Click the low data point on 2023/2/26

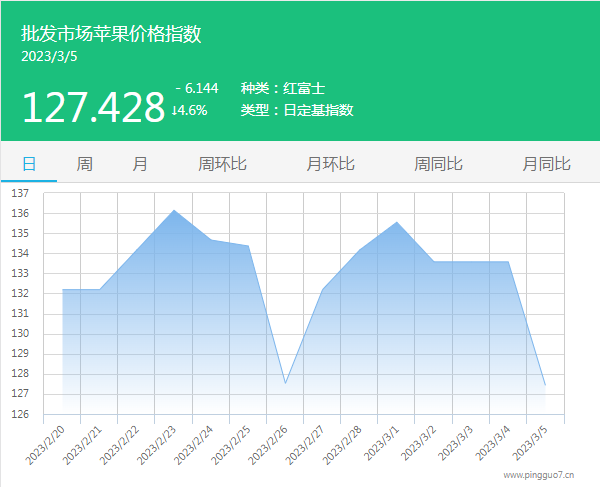point(285,383)
